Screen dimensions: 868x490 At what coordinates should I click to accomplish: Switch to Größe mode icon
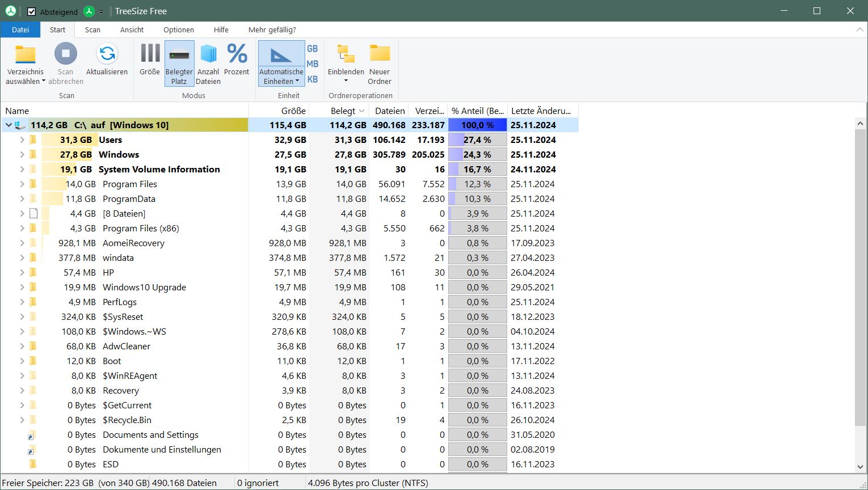click(x=150, y=53)
